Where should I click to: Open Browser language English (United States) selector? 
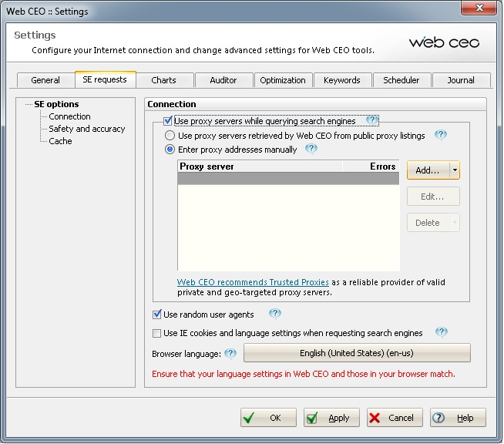tap(357, 353)
